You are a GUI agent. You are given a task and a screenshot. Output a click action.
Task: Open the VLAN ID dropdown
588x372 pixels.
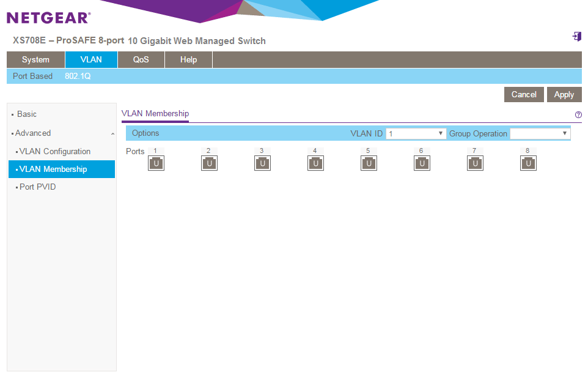[416, 133]
